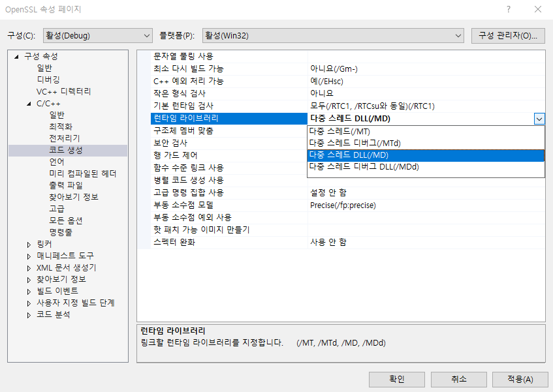The height and width of the screenshot is (392, 553).
Task: Expand the 매니페스트 도구 node
Action: click(29, 256)
